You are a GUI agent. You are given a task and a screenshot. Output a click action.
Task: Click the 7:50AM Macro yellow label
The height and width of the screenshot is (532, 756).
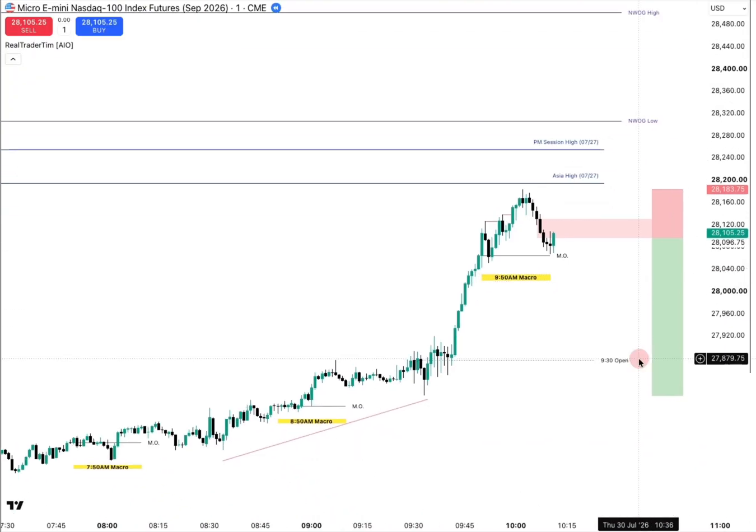[108, 467]
